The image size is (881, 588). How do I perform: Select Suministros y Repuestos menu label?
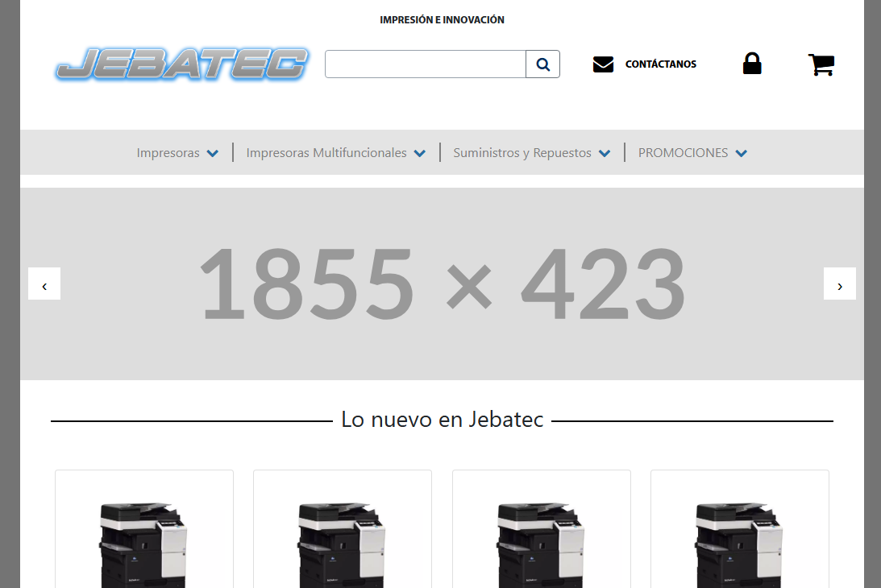pyautogui.click(x=522, y=153)
